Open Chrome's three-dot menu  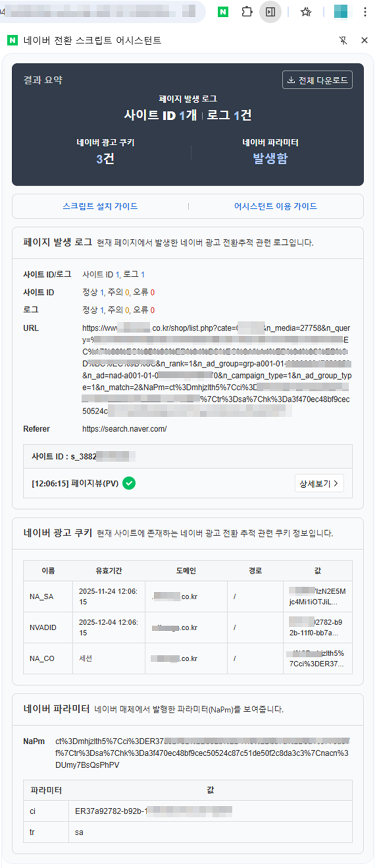pos(365,12)
